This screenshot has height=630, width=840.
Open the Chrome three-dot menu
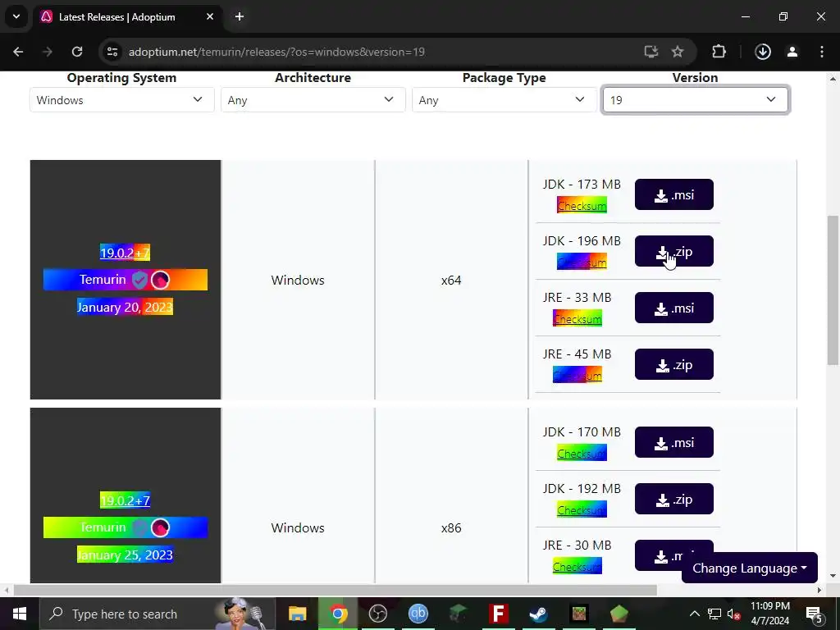click(822, 52)
